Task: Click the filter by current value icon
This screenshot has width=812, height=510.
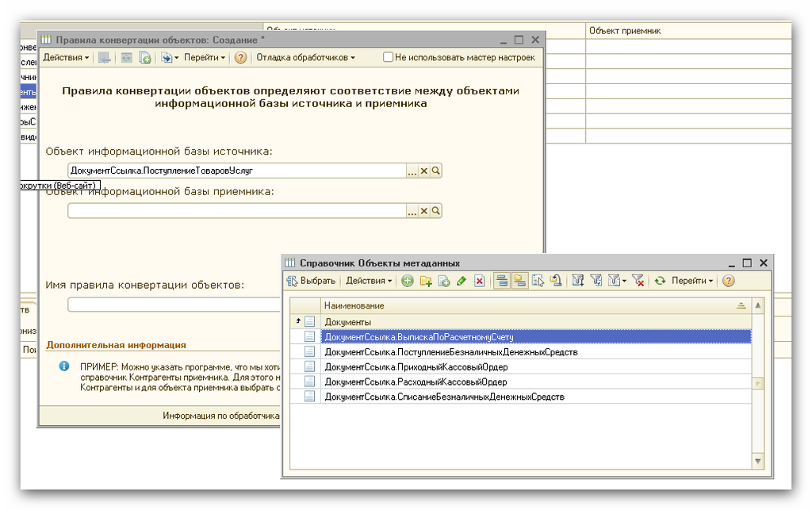Action: (x=596, y=281)
